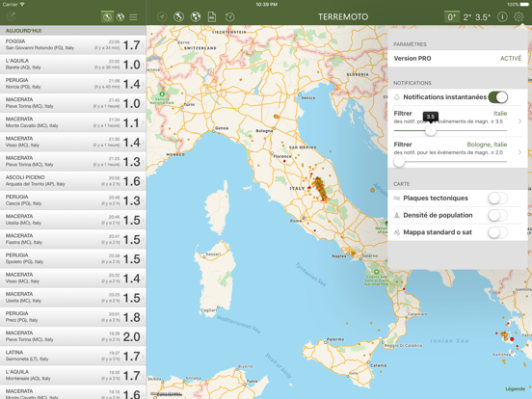
Task: Tap the dense central Italy quake cluster
Action: 319,189
